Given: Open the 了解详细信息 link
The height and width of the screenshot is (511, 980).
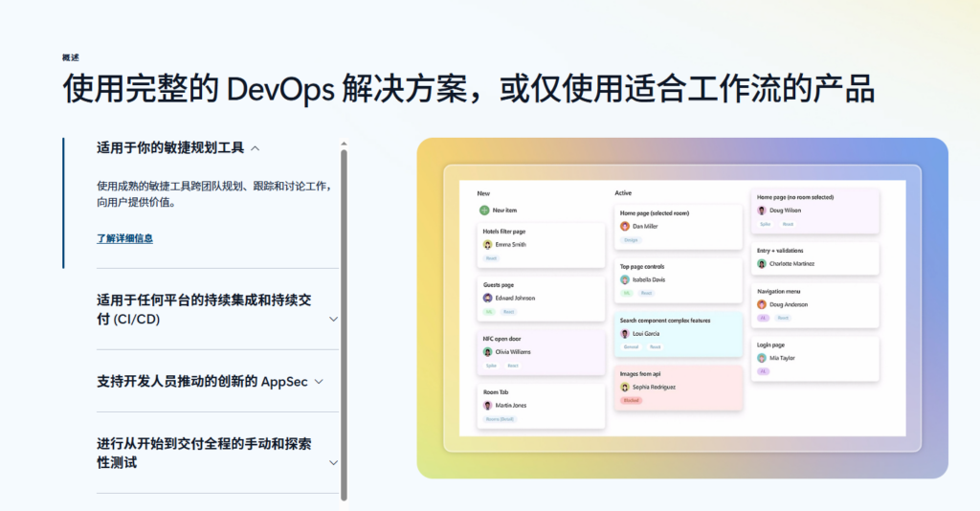Looking at the screenshot, I should click(x=125, y=238).
